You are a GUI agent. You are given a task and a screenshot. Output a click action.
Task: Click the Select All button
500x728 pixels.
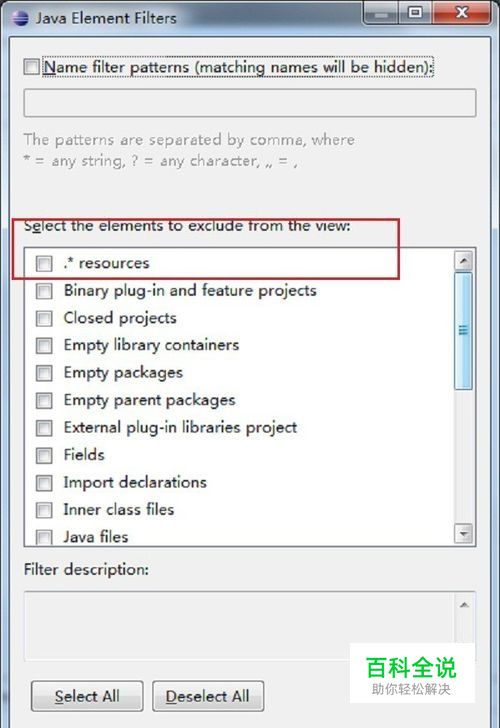click(87, 696)
